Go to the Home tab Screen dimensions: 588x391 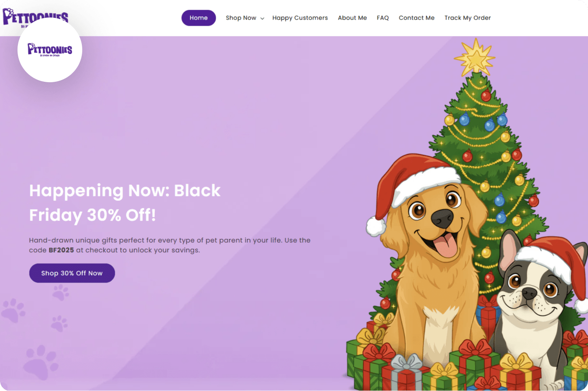[199, 18]
